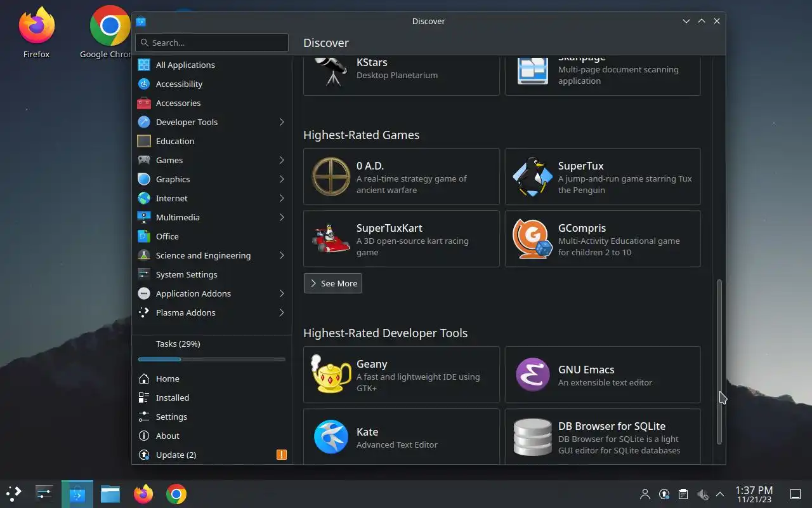Click the KStars telescope icon
The height and width of the screenshot is (508, 812).
click(331, 70)
